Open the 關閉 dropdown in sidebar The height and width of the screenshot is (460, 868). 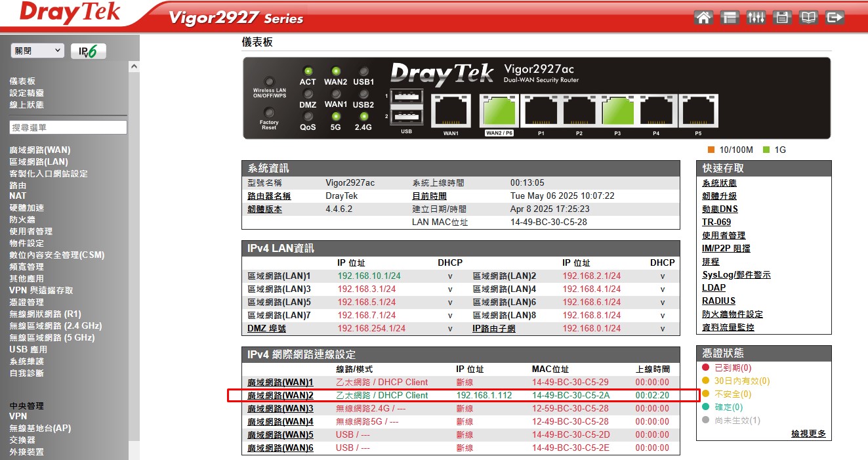coord(37,51)
